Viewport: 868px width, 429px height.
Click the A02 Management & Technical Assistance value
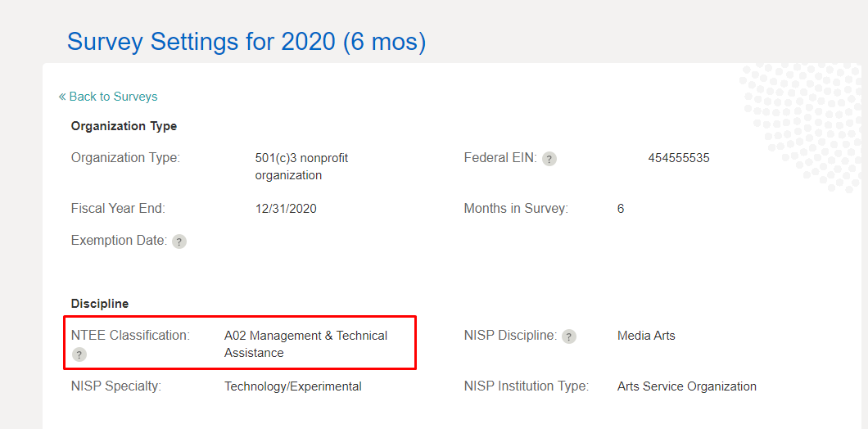coord(305,344)
